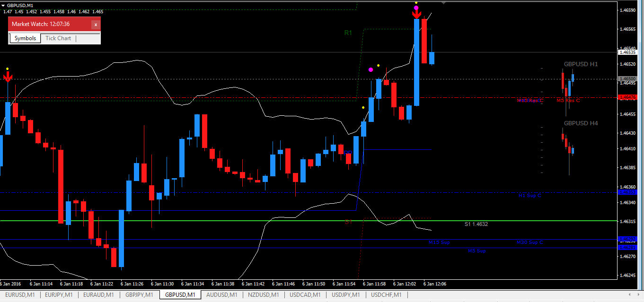
Task: Open the EURUSD,M1 chart tab
Action: (19, 295)
